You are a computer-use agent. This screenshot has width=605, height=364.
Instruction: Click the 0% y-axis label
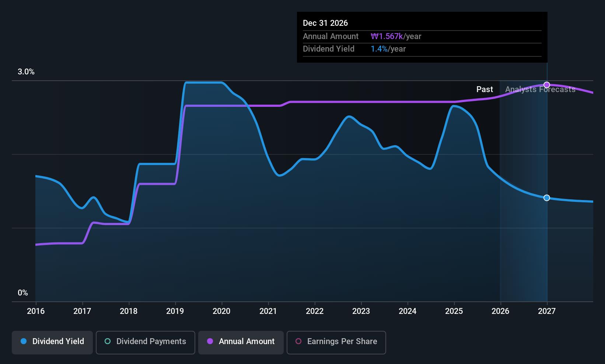point(23,293)
